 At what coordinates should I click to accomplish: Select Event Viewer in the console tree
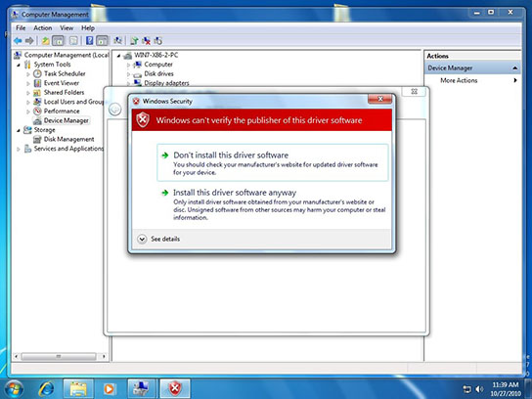tap(62, 83)
